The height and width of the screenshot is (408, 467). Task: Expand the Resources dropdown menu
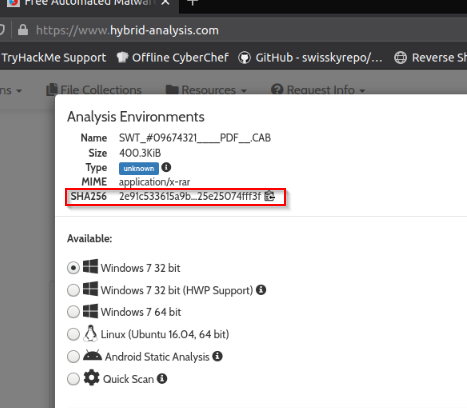coord(206,90)
